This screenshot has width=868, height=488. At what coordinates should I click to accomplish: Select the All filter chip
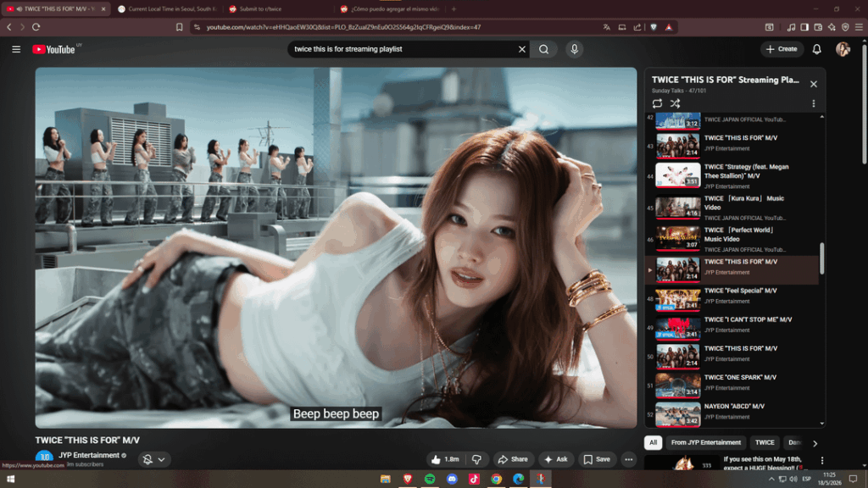click(653, 442)
